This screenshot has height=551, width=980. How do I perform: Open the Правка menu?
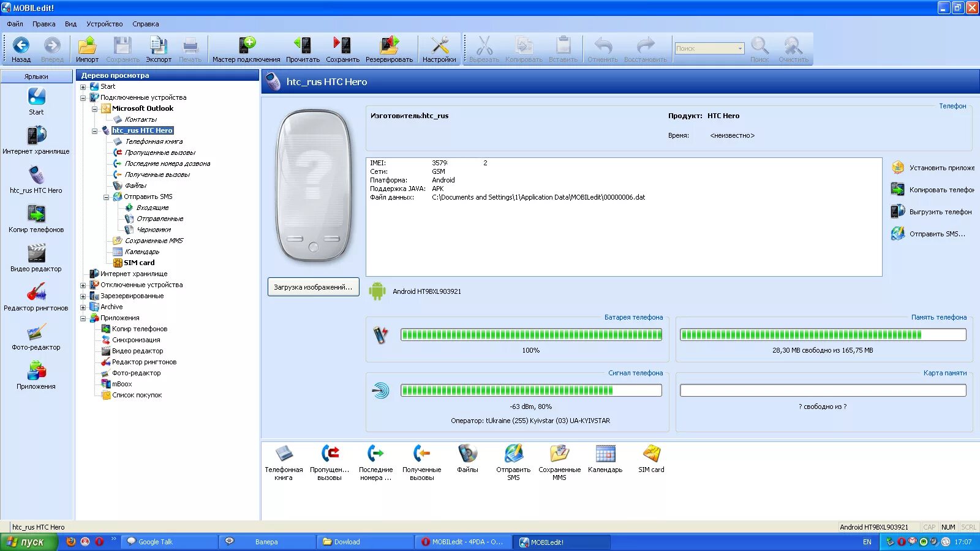point(43,24)
